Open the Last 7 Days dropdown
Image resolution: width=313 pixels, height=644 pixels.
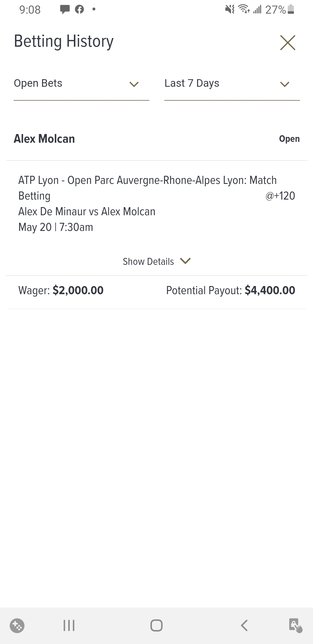pyautogui.click(x=232, y=84)
